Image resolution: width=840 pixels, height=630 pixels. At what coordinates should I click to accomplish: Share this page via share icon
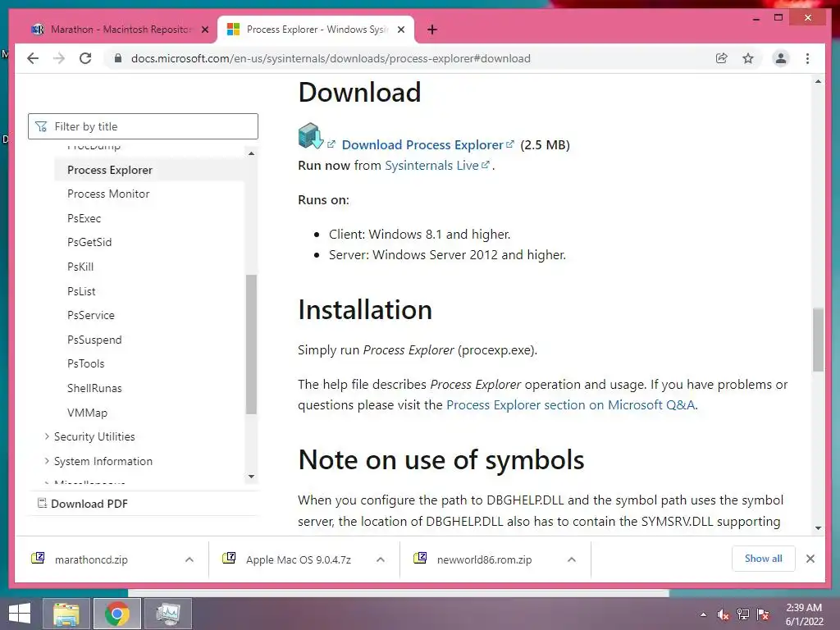pyautogui.click(x=722, y=58)
